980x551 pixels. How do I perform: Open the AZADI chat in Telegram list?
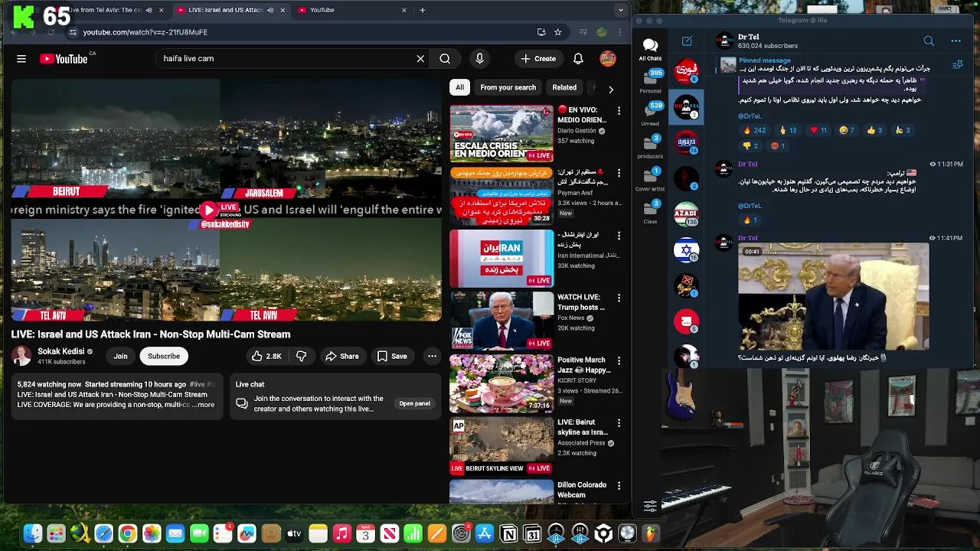pos(687,214)
